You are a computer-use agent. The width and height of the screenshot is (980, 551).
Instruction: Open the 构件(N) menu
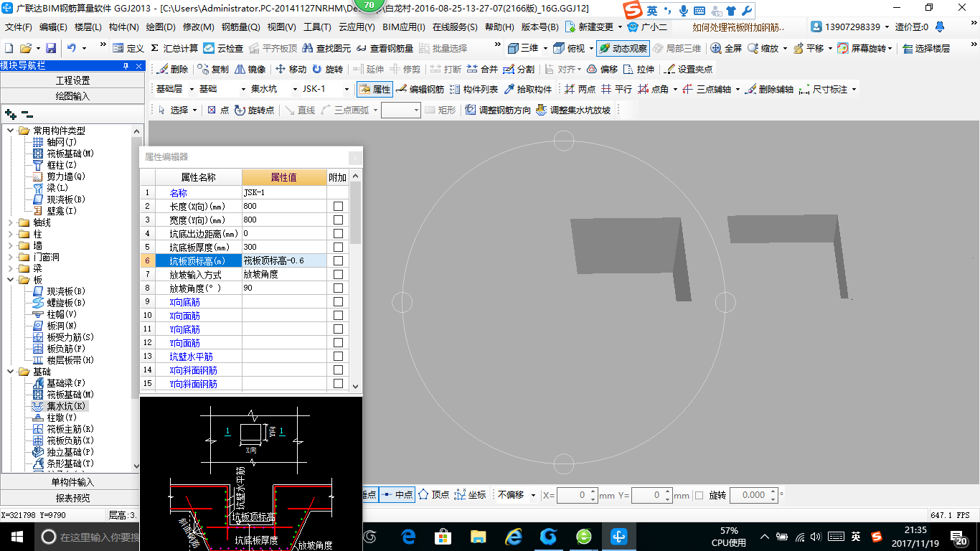coord(124,27)
